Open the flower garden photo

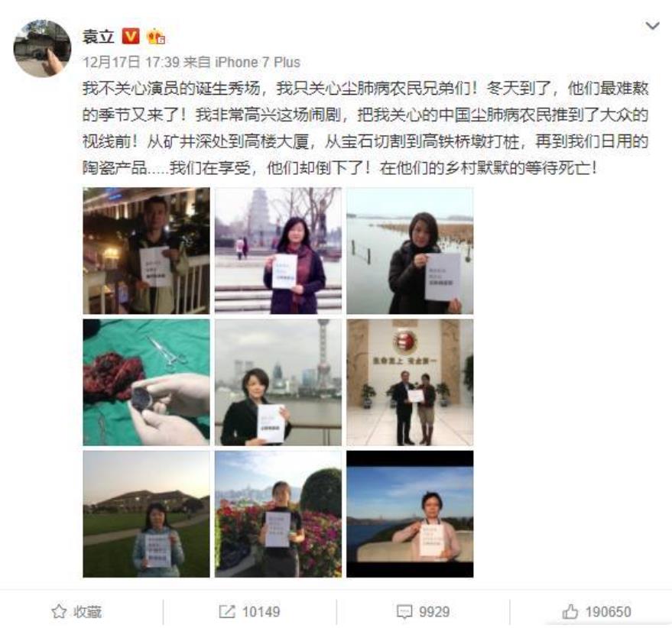278,513
